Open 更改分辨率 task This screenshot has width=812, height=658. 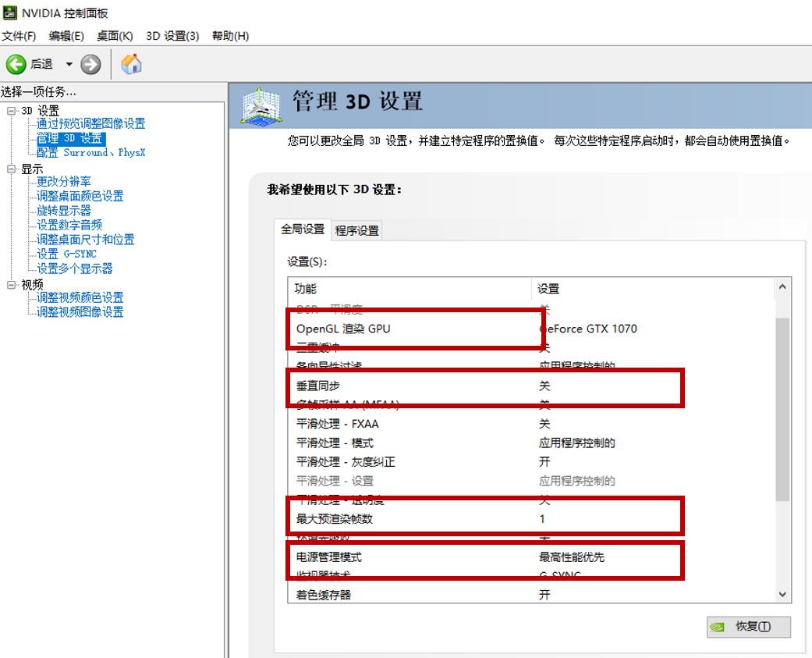[64, 181]
